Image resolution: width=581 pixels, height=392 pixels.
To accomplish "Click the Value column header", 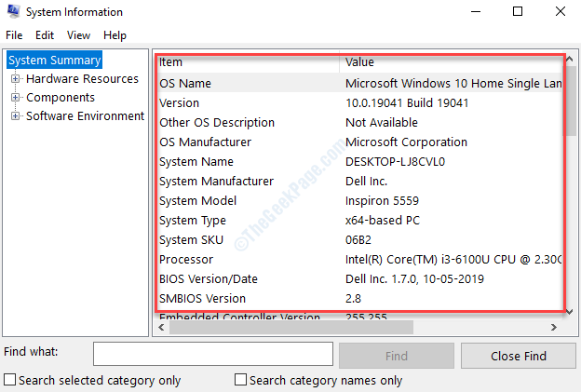I will 452,61.
